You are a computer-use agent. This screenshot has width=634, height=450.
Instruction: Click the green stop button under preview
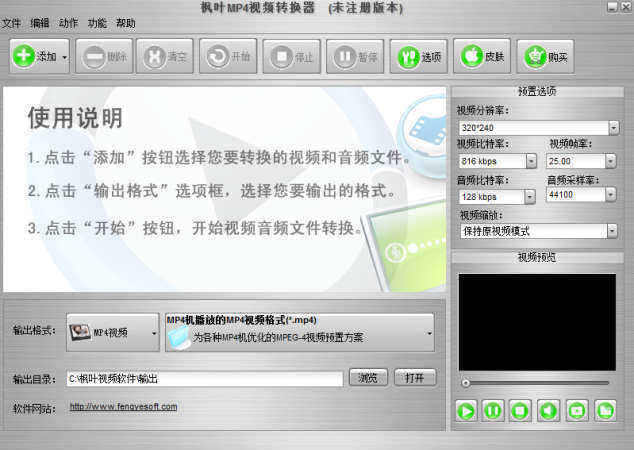520,411
